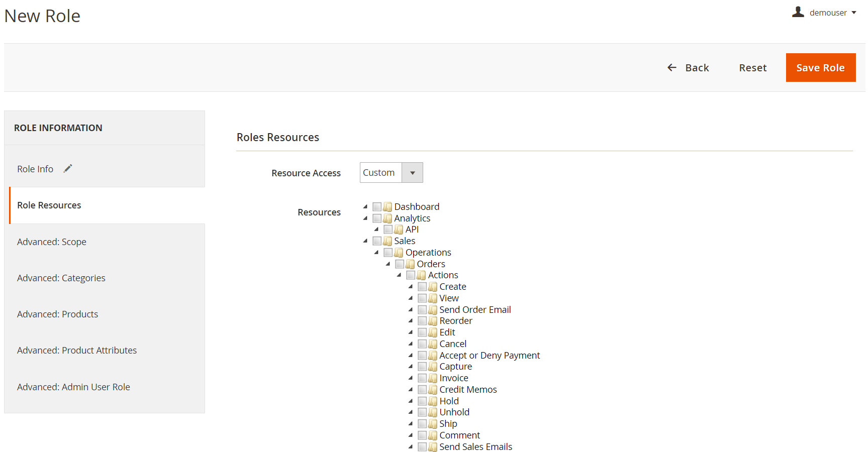Collapse the Analytics tree node
The width and height of the screenshot is (868, 452).
[x=365, y=218]
